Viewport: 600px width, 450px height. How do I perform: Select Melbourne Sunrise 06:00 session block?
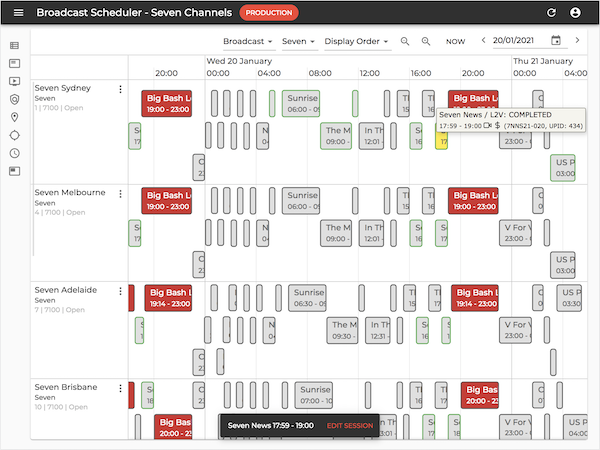pos(301,201)
